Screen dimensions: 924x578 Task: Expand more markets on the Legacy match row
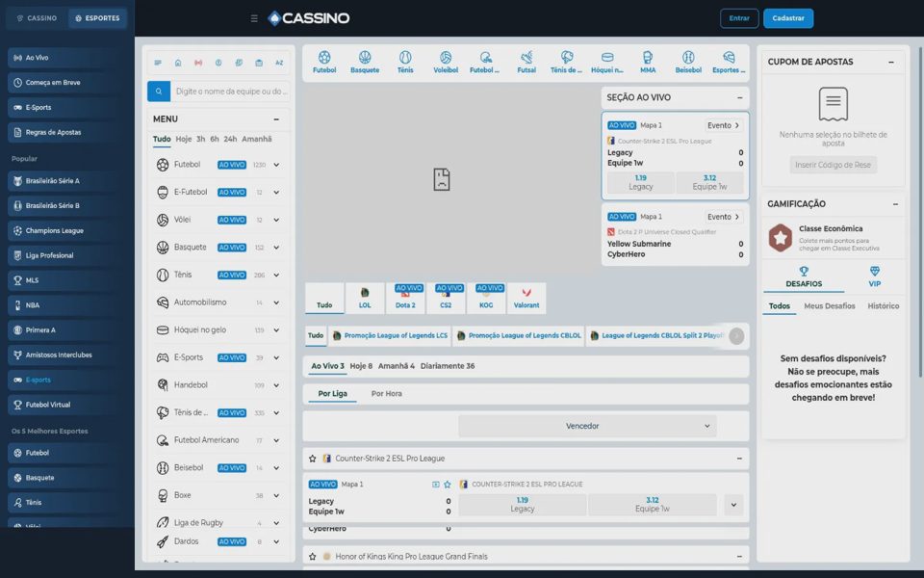(x=733, y=505)
